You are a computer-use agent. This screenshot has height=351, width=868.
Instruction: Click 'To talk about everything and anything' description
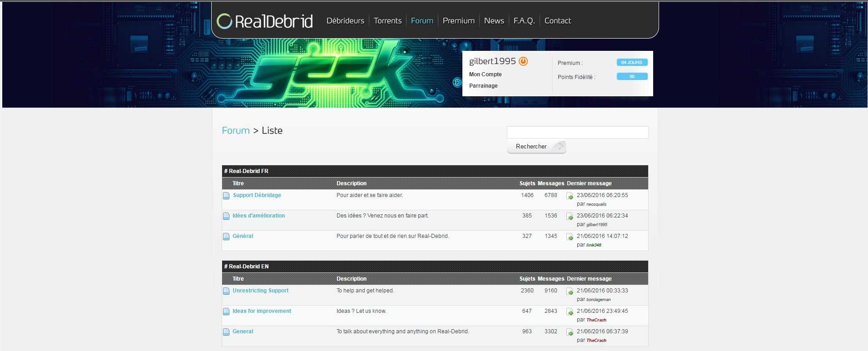[403, 331]
